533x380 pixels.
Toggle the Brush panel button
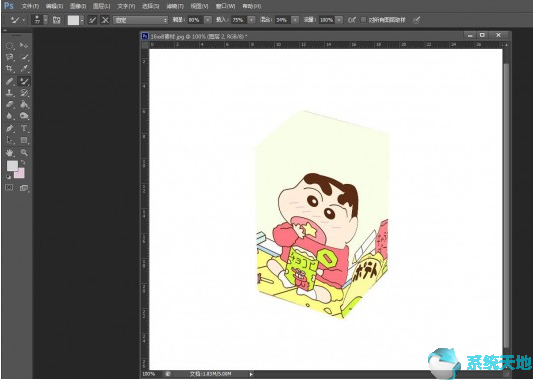click(56, 20)
